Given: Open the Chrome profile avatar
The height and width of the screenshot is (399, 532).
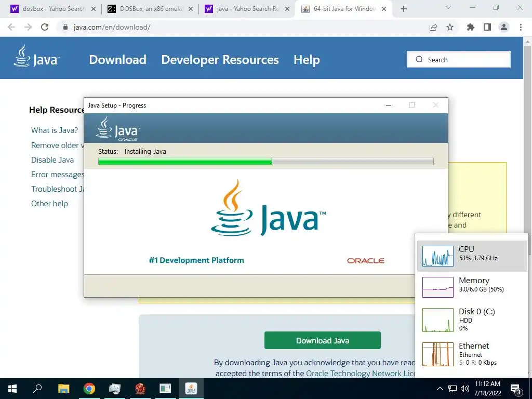Looking at the screenshot, I should [x=504, y=27].
